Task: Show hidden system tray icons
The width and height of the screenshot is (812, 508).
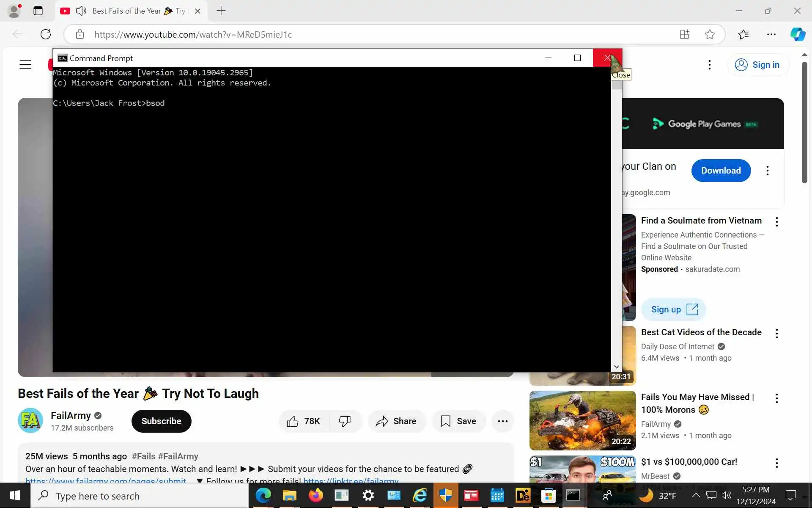Action: click(695, 495)
